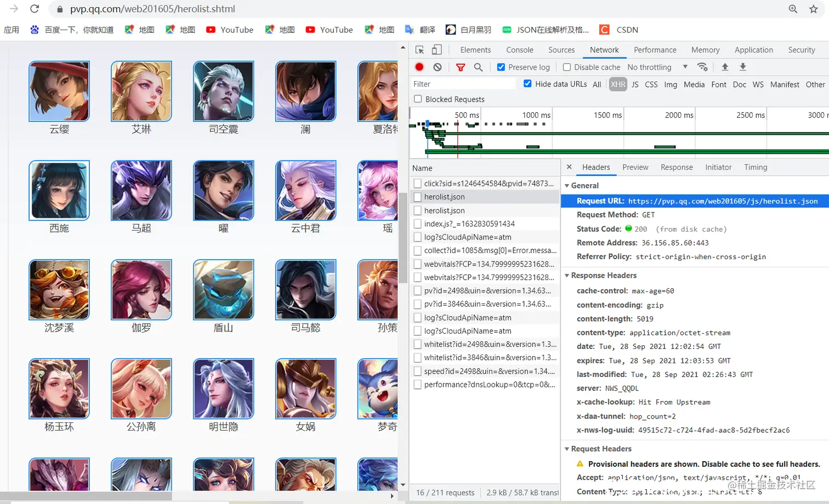Image resolution: width=829 pixels, height=504 pixels.
Task: Click the 云缨 hero portrait
Action: point(59,91)
